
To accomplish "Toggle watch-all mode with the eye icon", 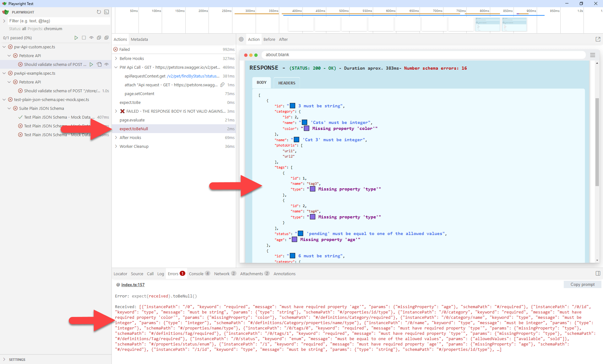I will [x=91, y=38].
